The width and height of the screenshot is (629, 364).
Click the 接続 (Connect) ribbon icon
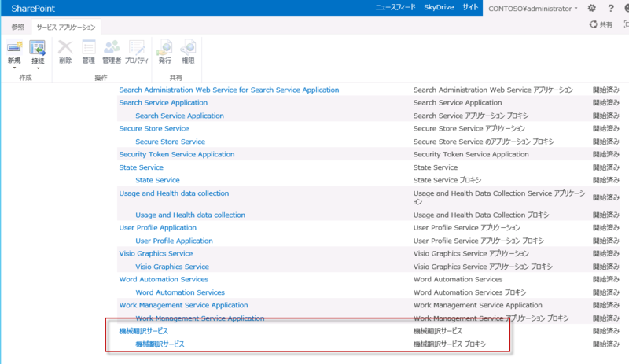tap(37, 48)
